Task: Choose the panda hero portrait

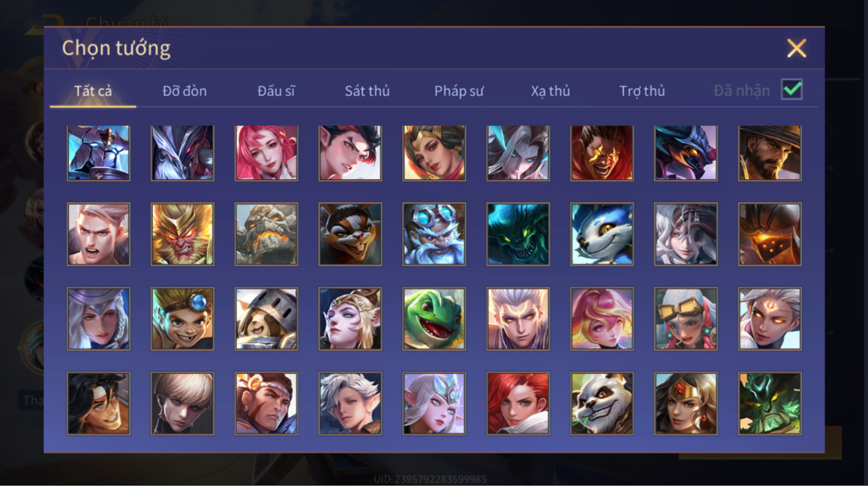Action: point(602,403)
